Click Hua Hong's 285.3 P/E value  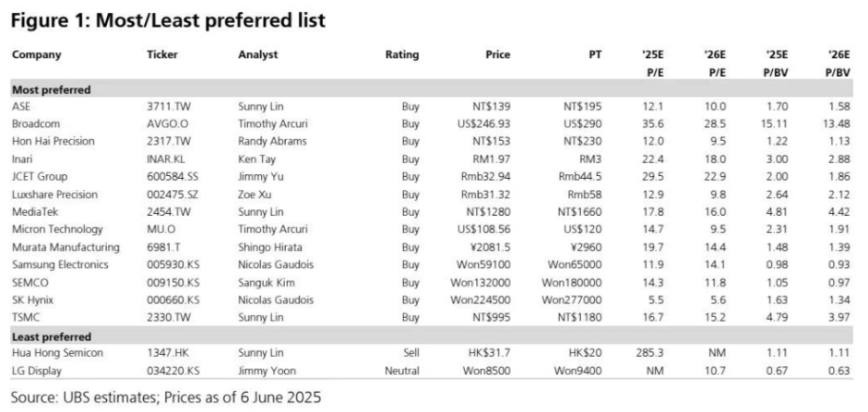pos(651,353)
